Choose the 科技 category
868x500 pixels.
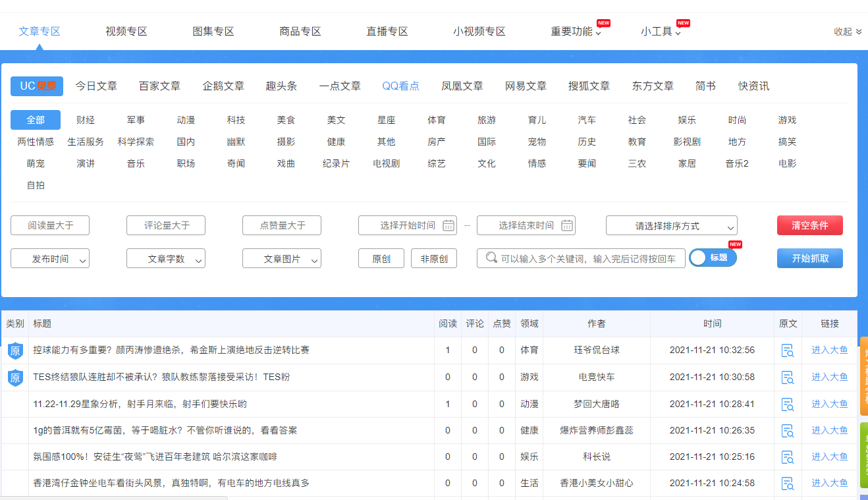tap(236, 120)
